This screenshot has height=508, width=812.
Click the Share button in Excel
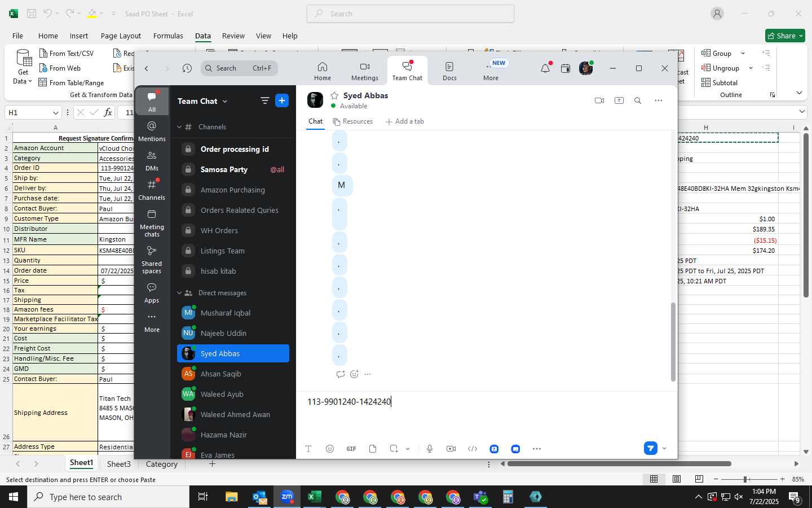point(785,36)
